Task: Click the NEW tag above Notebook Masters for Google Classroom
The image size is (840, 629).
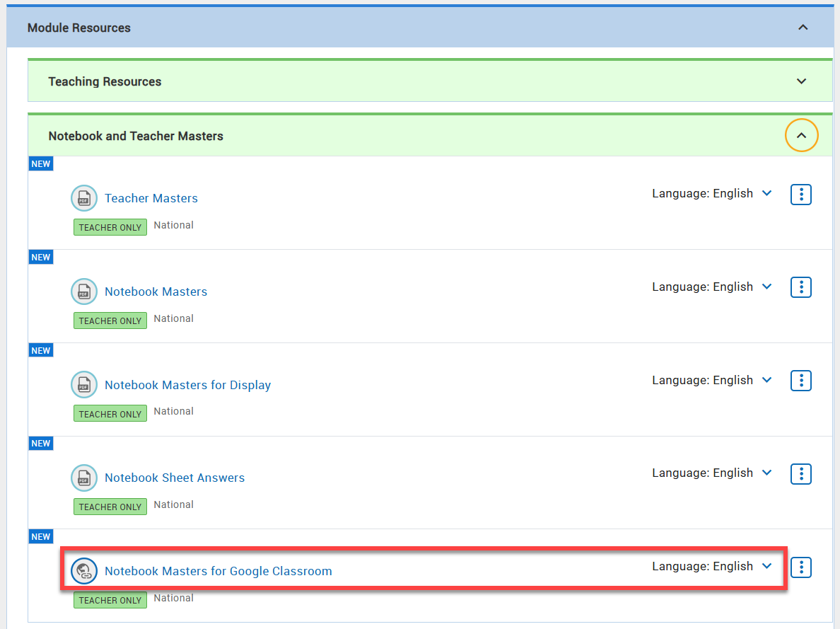Action: (x=41, y=537)
